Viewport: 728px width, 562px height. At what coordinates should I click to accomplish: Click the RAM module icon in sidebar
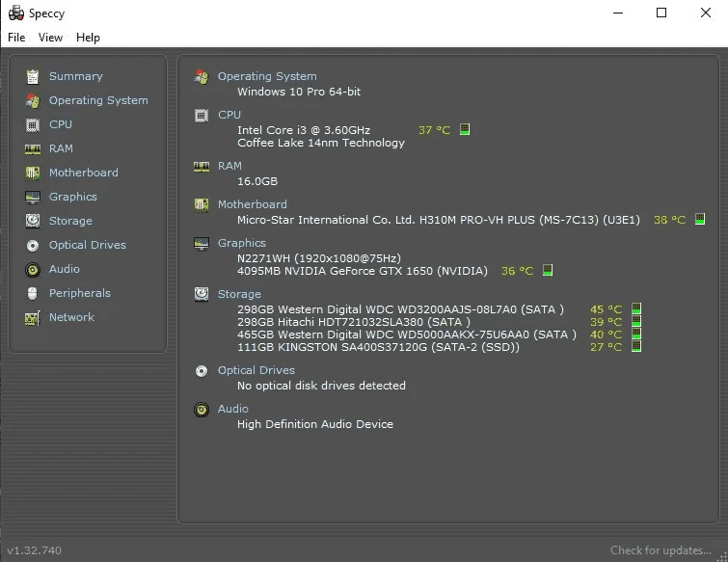click(33, 149)
